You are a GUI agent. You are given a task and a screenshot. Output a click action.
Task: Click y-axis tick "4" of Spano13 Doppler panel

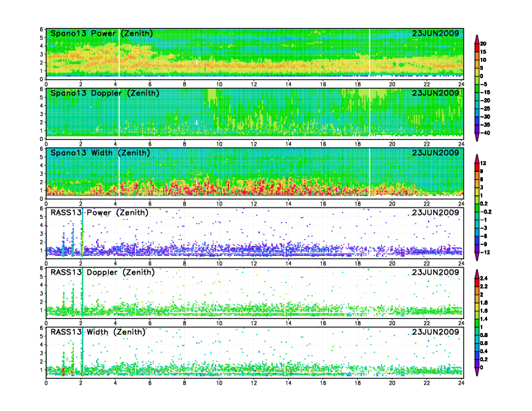42,106
